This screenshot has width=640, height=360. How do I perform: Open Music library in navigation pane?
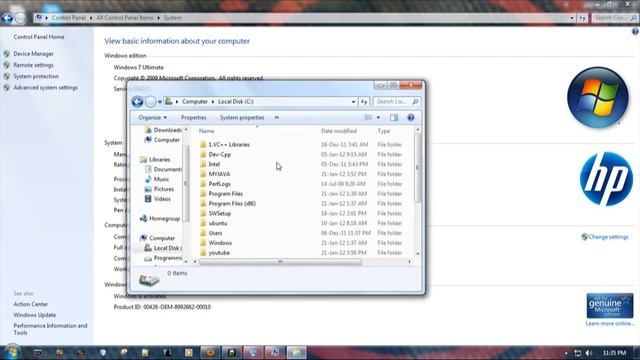(x=157, y=179)
